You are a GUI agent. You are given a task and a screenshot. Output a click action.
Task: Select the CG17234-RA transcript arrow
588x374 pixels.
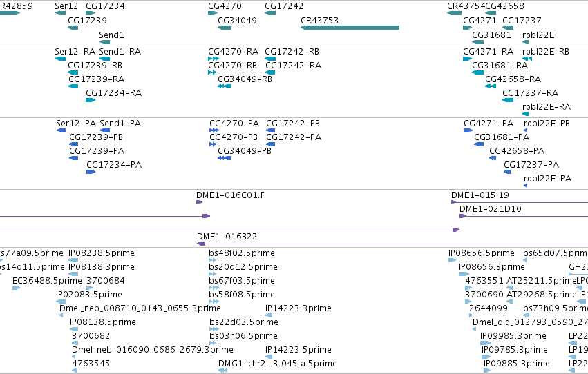(91, 100)
